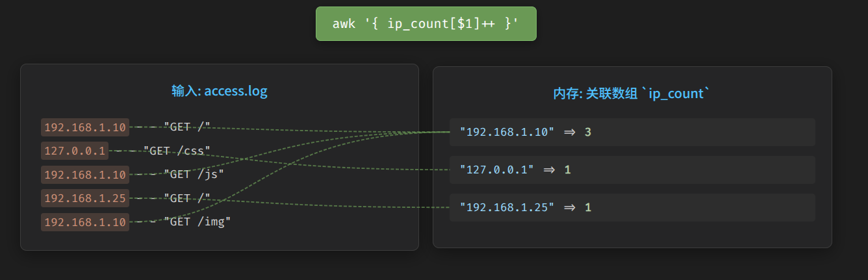The width and height of the screenshot is (868, 280).
Task: Click the count value 3 for 192.168.1.10
Action: (588, 133)
